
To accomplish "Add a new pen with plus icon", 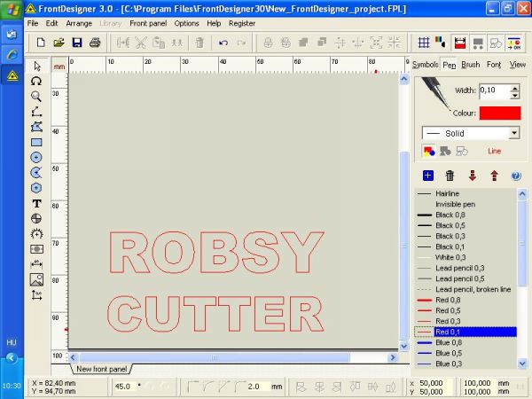I will (427, 176).
